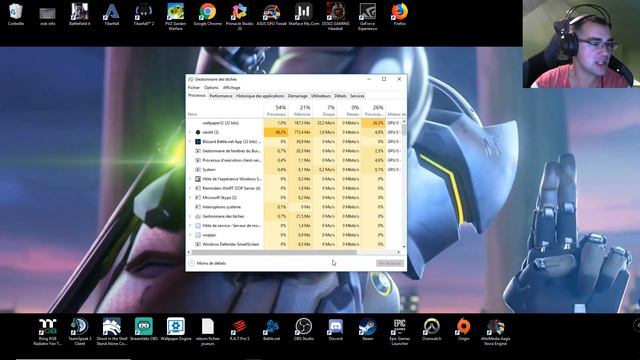Open the Titanfall desktop shortcut

(111, 15)
